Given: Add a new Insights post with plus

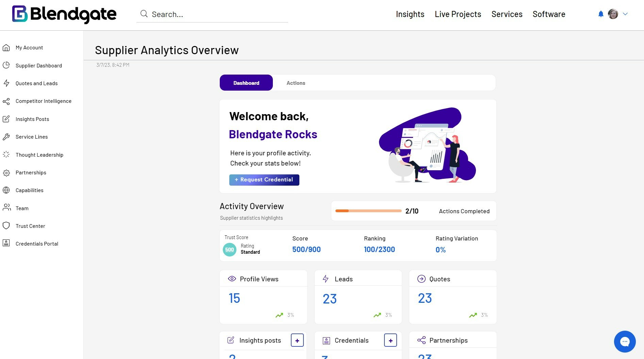Looking at the screenshot, I should (297, 340).
